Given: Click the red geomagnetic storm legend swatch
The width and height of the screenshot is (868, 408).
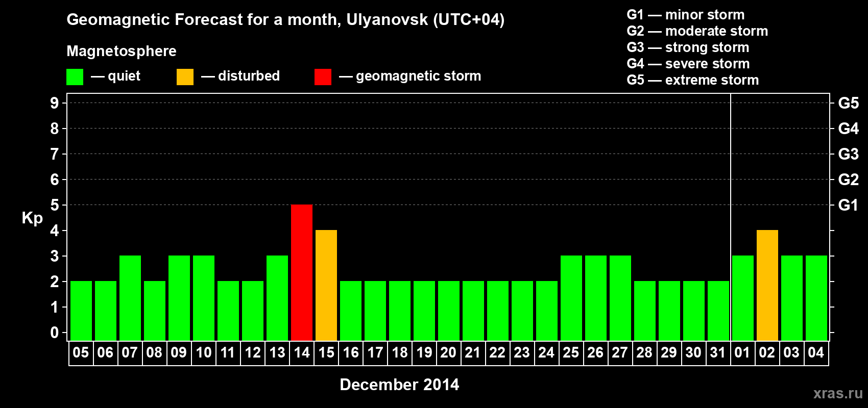Looking at the screenshot, I should tap(323, 77).
